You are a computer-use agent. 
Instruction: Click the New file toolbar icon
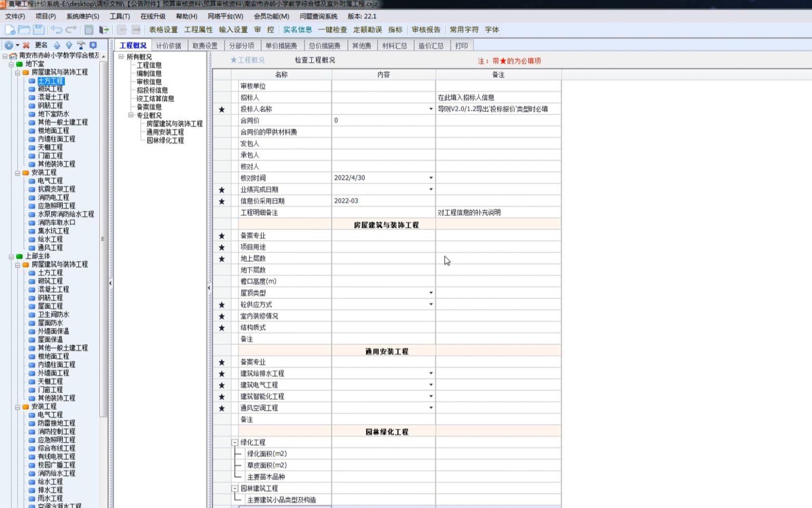coord(10,30)
